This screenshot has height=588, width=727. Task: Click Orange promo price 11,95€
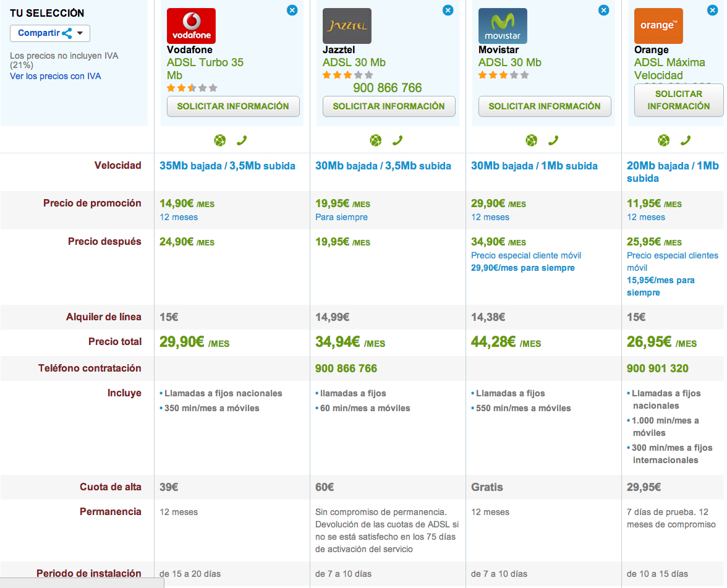(x=654, y=203)
